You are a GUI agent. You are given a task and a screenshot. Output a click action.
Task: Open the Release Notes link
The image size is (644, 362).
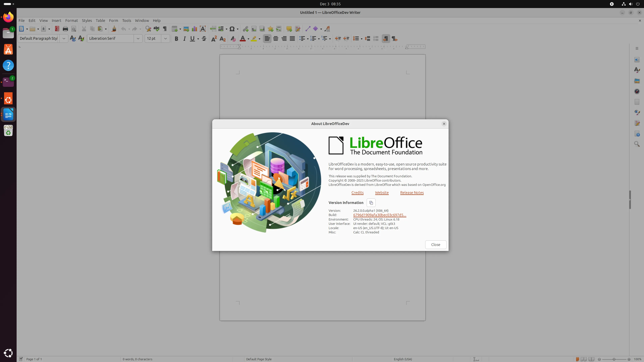click(x=412, y=193)
